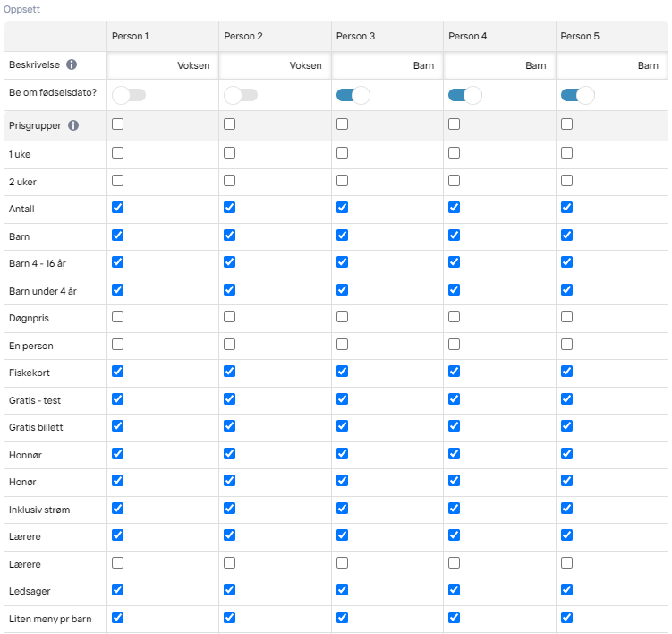Enable the birthdate toggle for Person 2
672x634 pixels.
tap(241, 95)
